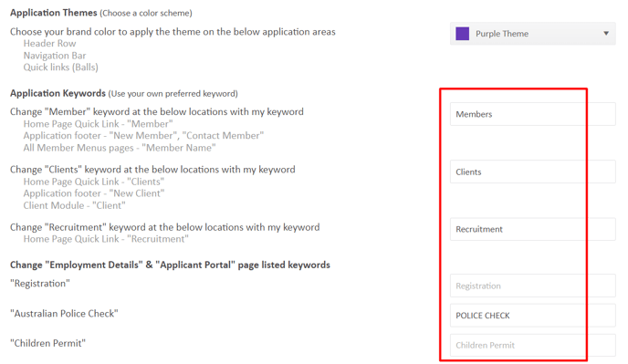Click the Navigation Bar list item
This screenshot has height=364, width=628.
tap(55, 56)
